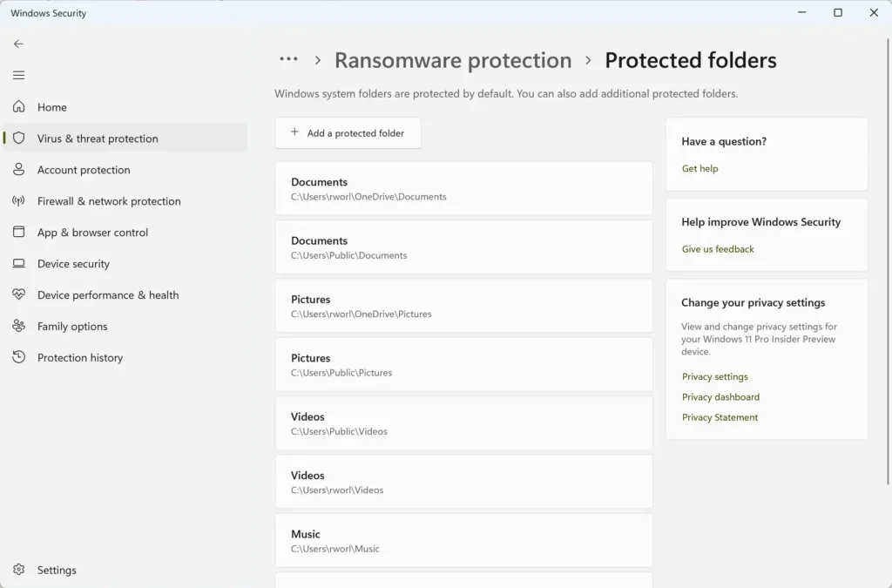Select the Public Pictures folder entry

coord(463,364)
